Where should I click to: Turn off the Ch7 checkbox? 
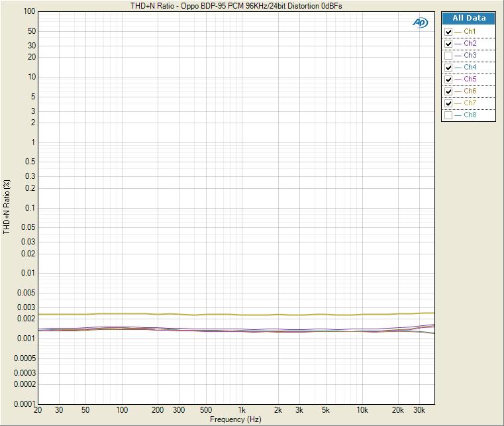click(x=449, y=103)
